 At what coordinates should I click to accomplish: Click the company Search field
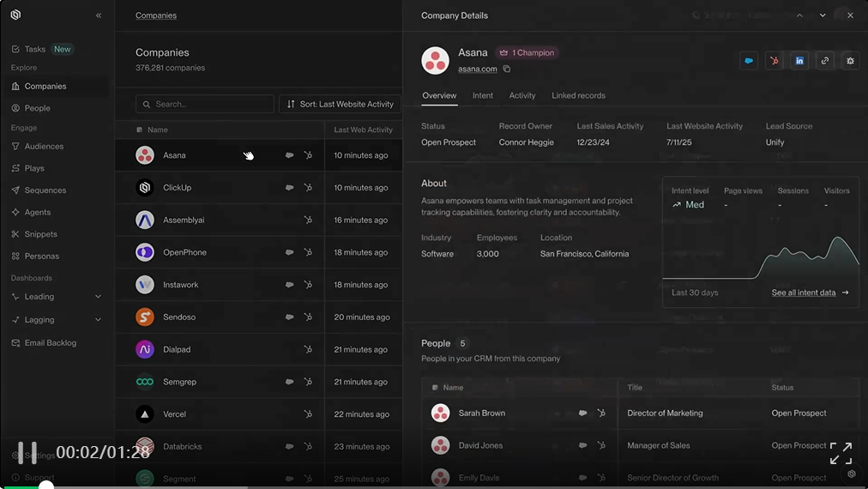[205, 104]
